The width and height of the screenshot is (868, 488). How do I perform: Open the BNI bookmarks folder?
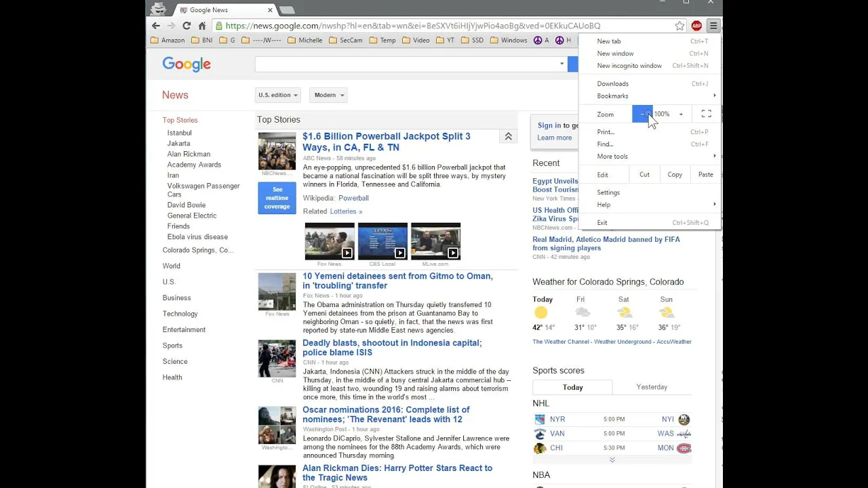pyautogui.click(x=202, y=40)
